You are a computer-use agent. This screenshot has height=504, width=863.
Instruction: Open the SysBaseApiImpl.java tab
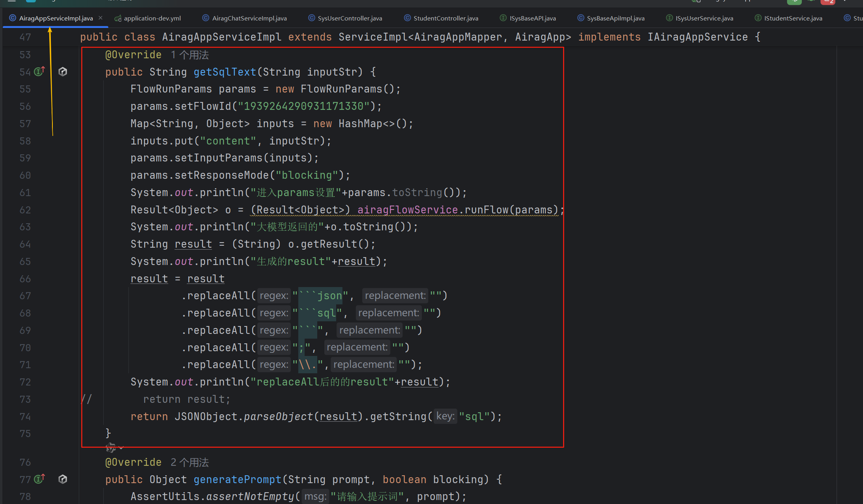(611, 18)
